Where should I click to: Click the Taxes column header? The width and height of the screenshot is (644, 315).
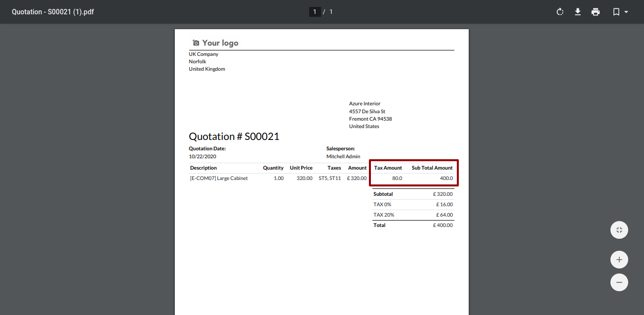click(x=334, y=168)
